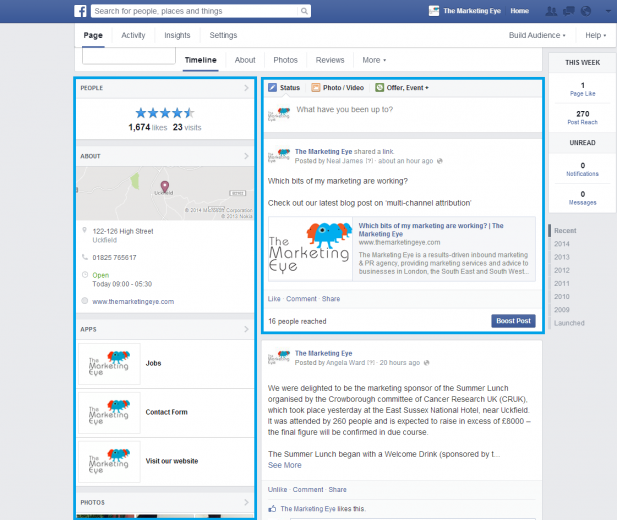Expand the PEOPLE section chevron
The width and height of the screenshot is (617, 520).
pos(246,88)
